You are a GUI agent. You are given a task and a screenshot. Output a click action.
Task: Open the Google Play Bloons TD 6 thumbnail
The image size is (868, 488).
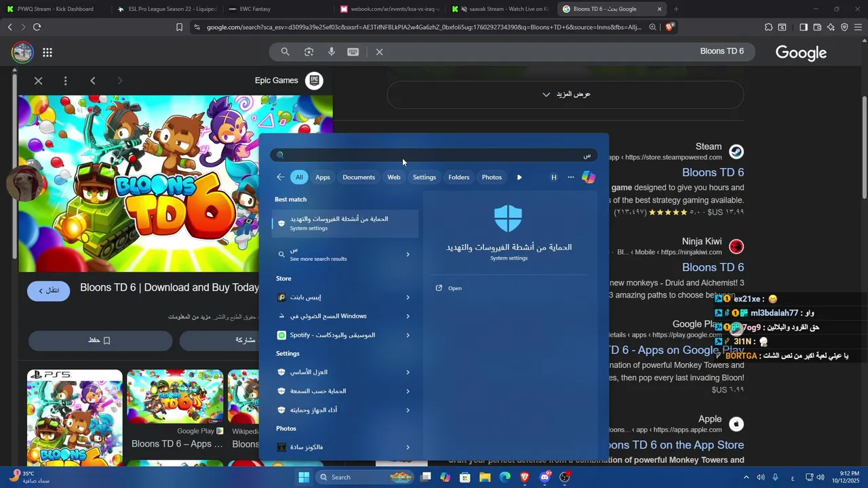(x=175, y=396)
